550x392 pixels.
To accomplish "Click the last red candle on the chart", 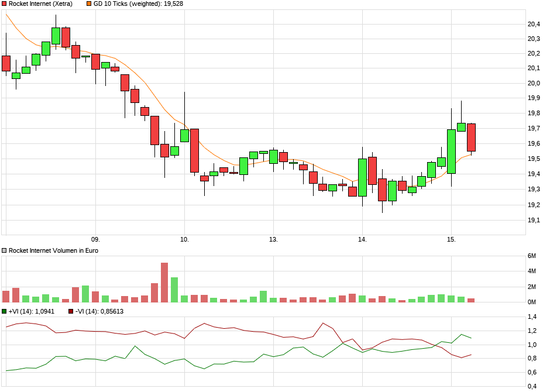I will (471, 139).
